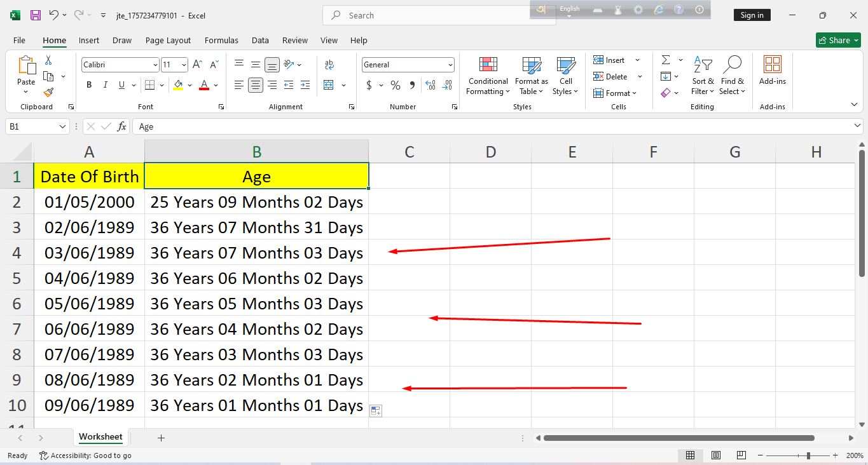Open the Name Box dropdown arrow

62,126
